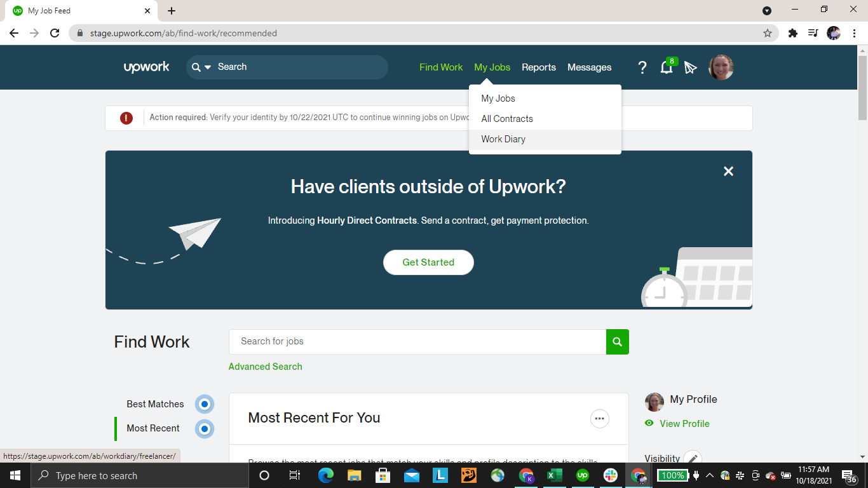Click the Search for jobs input field
This screenshot has width=868, height=488.
coord(417,342)
